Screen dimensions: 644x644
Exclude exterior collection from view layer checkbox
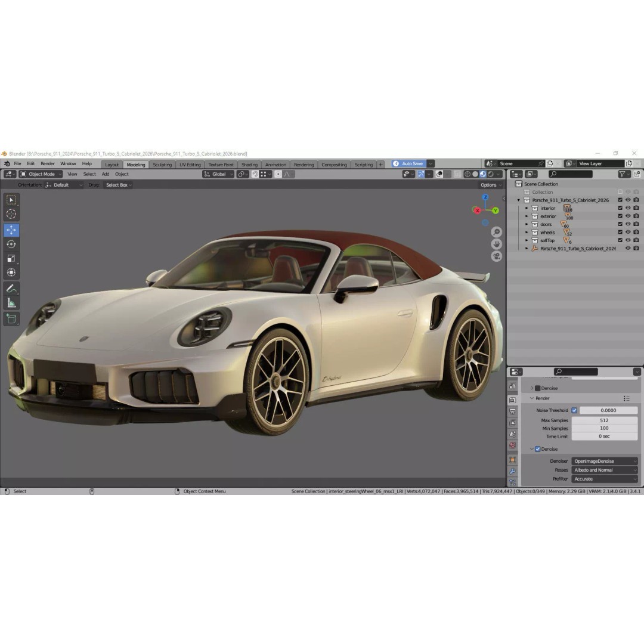(x=620, y=216)
